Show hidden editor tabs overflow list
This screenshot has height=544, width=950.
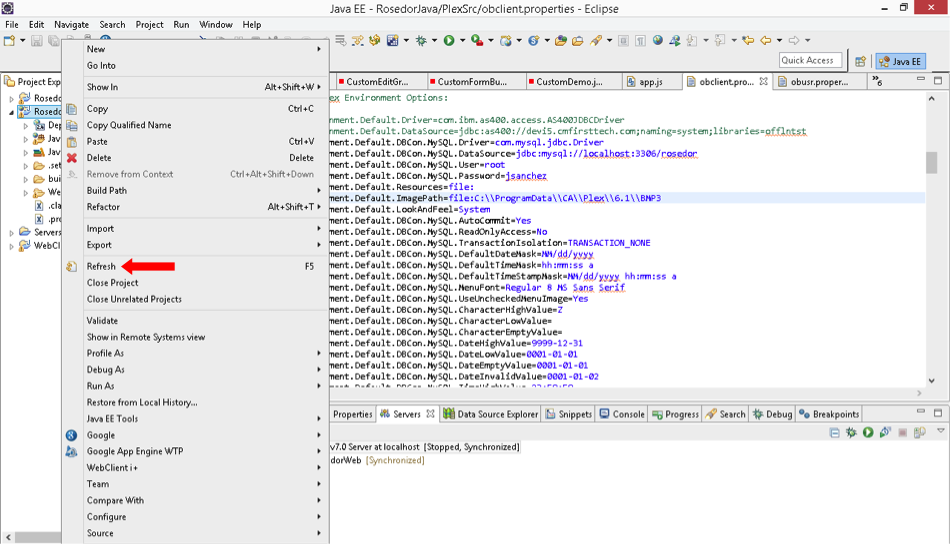879,81
